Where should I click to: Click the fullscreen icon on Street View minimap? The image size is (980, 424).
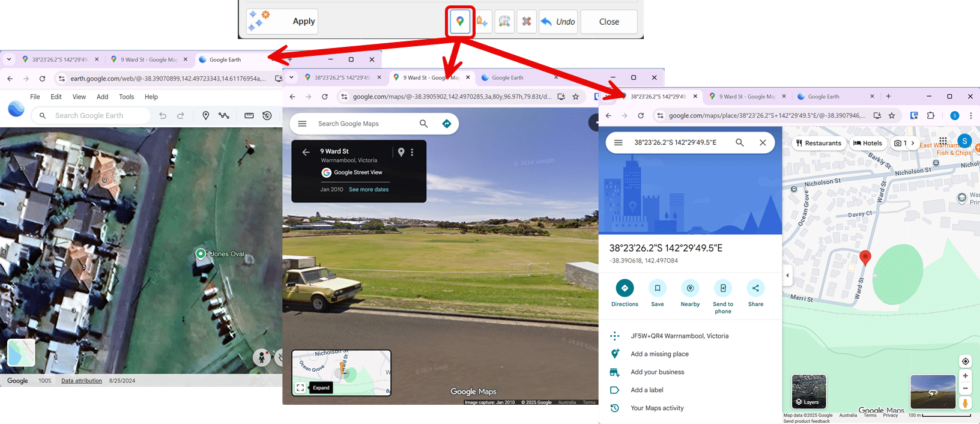point(300,388)
